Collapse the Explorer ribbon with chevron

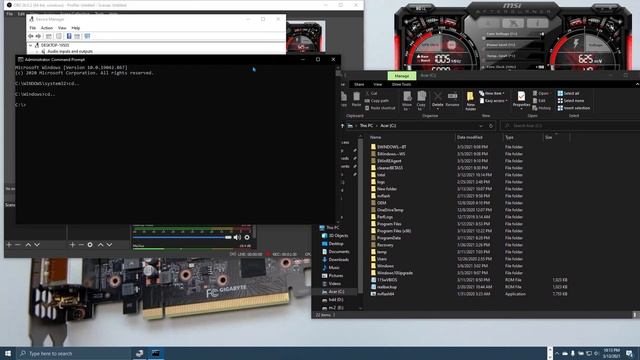click(637, 84)
